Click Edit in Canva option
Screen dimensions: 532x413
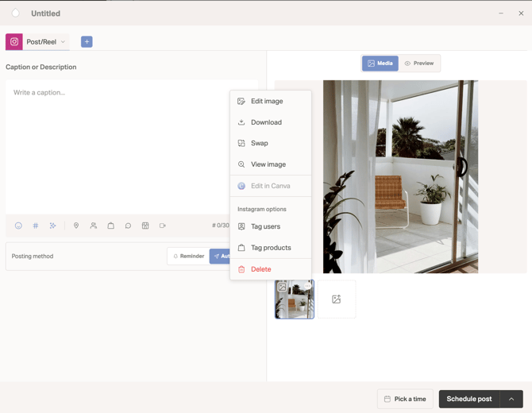[271, 186]
